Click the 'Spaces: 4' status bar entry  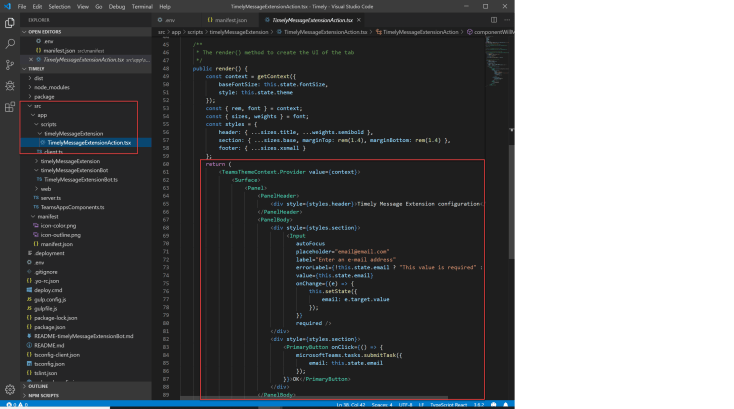pyautogui.click(x=382, y=405)
